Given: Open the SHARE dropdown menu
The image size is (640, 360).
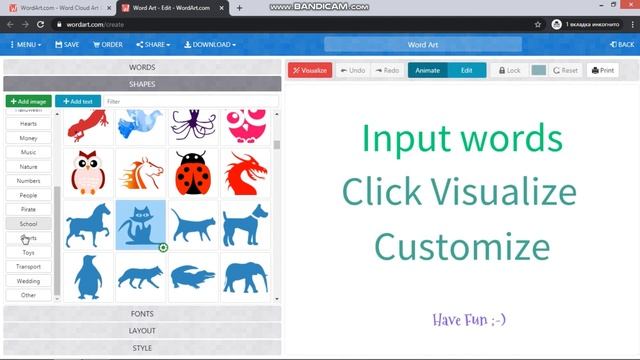Looking at the screenshot, I should point(153,44).
